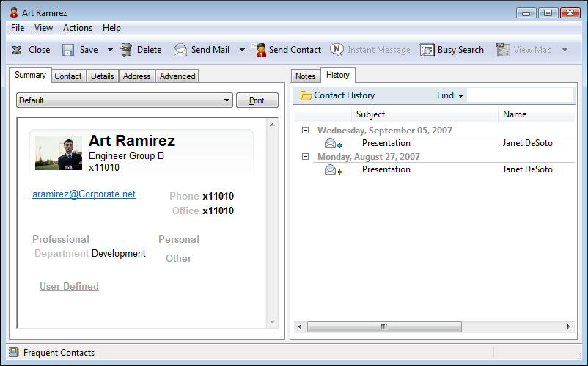The image size is (588, 366).
Task: Click the Frequent Contacts address book icon
Action: pyautogui.click(x=14, y=352)
